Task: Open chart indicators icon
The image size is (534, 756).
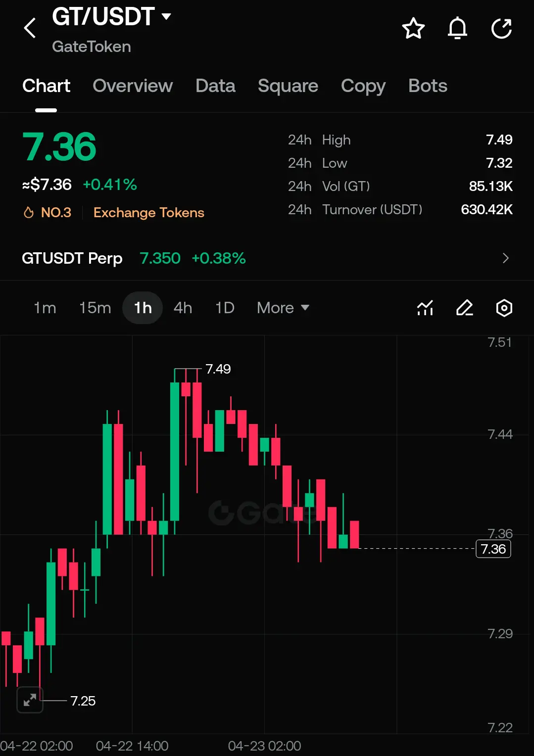Action: 425,308
